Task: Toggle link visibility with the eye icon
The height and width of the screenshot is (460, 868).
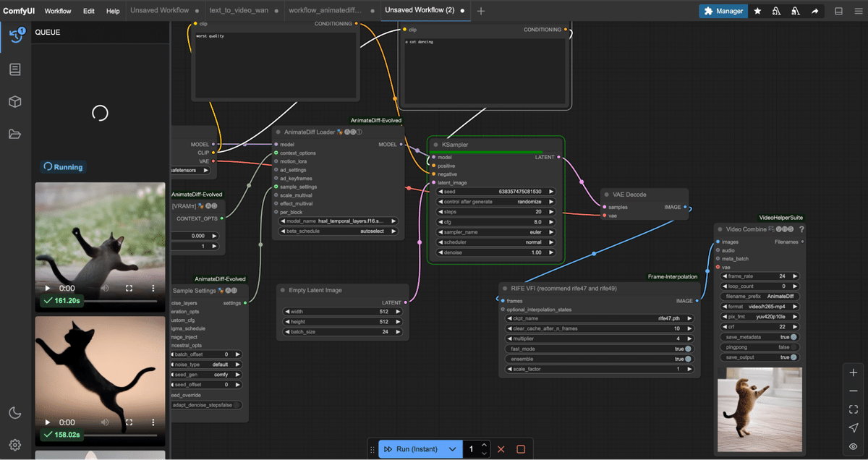Action: pyautogui.click(x=854, y=446)
